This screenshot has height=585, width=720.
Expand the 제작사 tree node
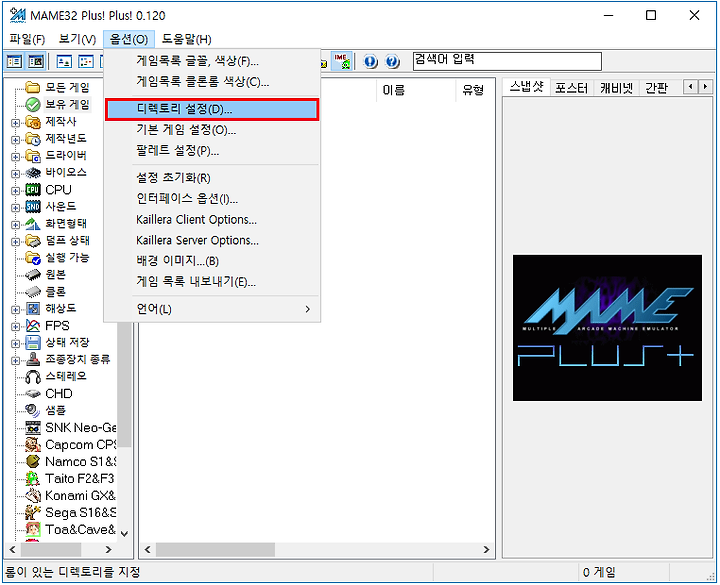(15, 123)
